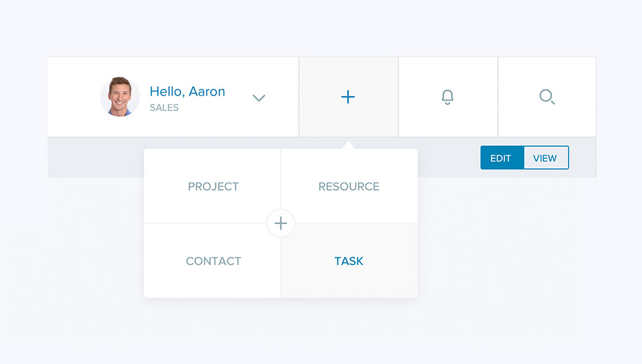The image size is (642, 364).
Task: Click the SALES label under name
Action: (x=164, y=107)
